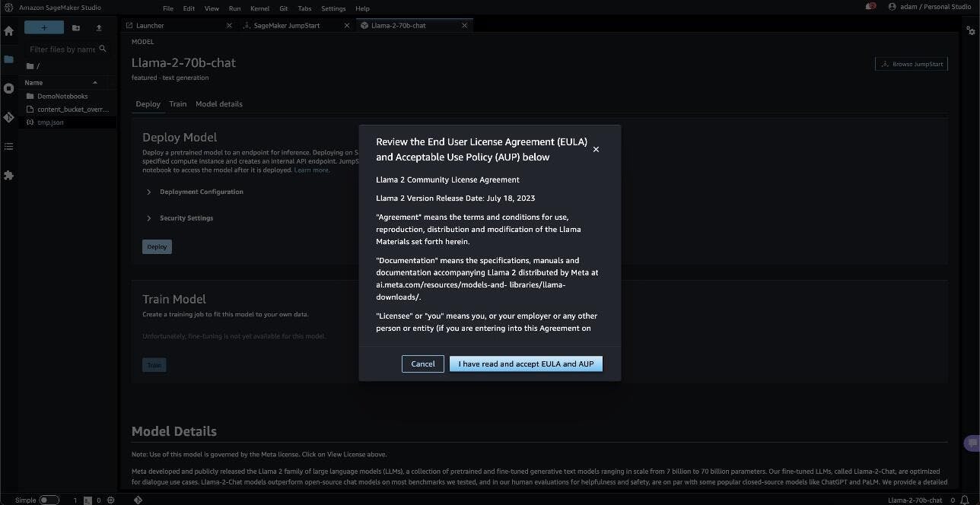Close the Llama-2-70b-chat tab
This screenshot has height=505, width=980.
tap(463, 25)
